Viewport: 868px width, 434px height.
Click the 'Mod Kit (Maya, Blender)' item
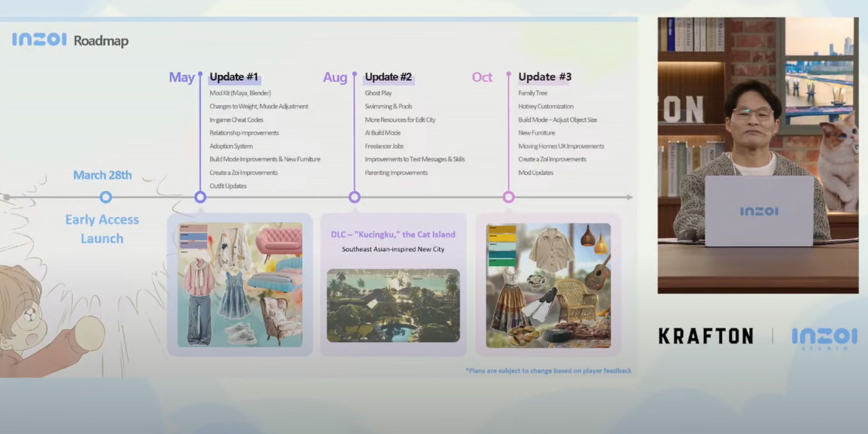click(240, 93)
